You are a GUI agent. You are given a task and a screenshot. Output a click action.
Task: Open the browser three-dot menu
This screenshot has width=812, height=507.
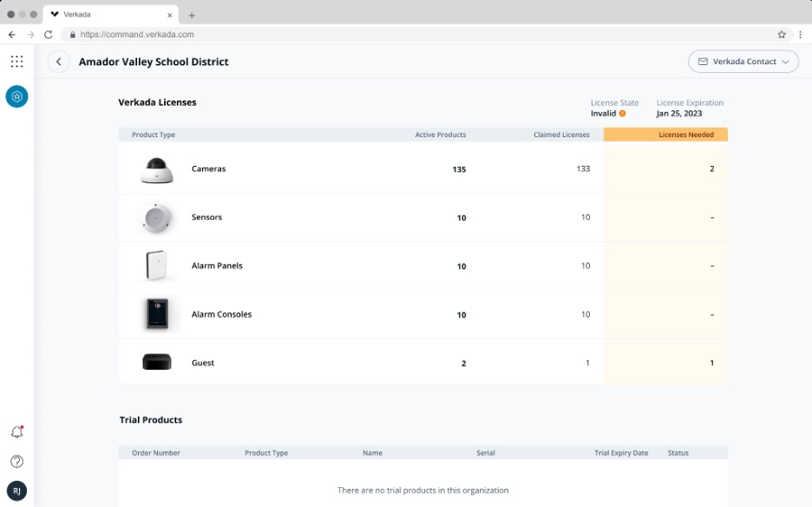pos(800,35)
